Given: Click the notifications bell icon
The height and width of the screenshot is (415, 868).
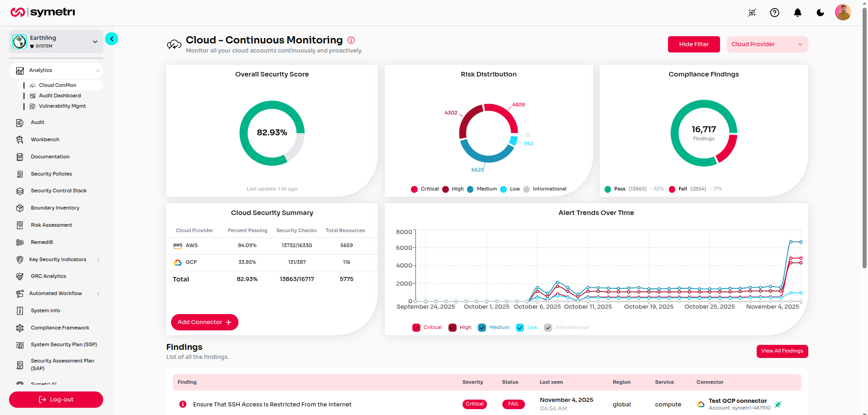Looking at the screenshot, I should pos(797,13).
